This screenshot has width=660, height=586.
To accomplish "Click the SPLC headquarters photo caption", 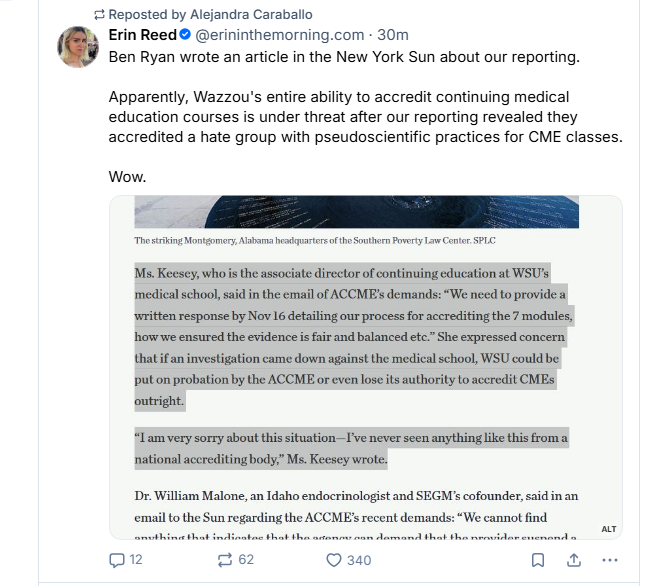I will [315, 241].
